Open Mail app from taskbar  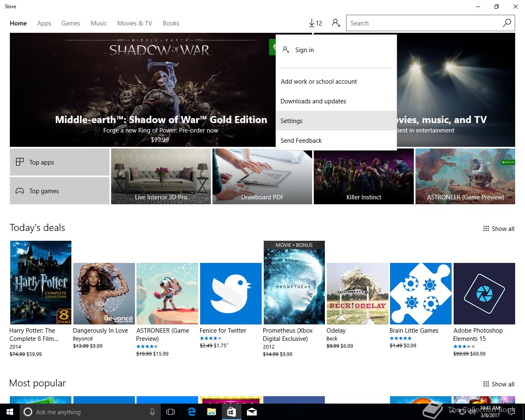(x=252, y=412)
